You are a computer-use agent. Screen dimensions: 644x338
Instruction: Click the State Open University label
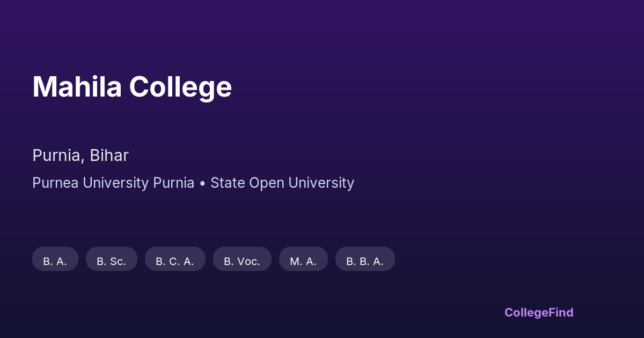pyautogui.click(x=282, y=183)
